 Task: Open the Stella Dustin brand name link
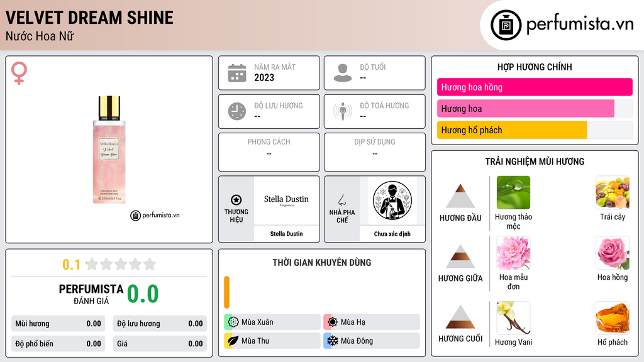286,234
